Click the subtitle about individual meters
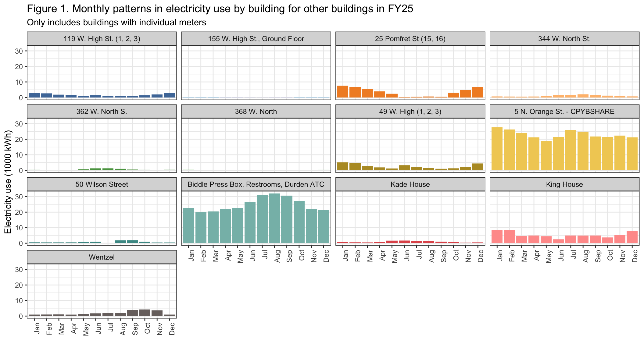This screenshot has height=351, width=644. (116, 23)
